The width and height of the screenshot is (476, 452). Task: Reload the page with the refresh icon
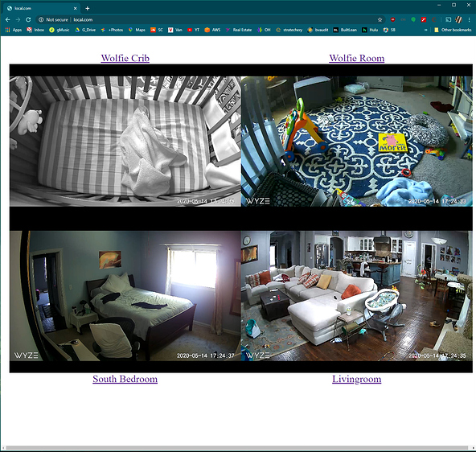28,20
